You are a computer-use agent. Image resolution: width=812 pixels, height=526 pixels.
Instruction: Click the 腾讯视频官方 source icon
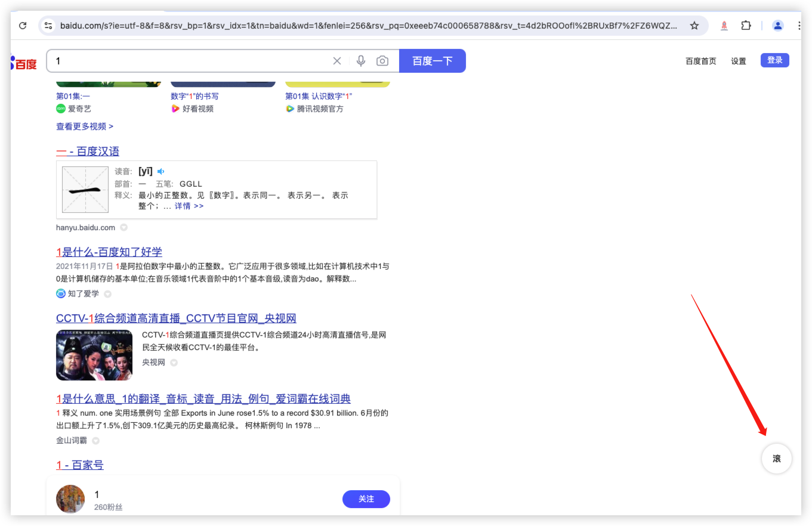coord(290,109)
